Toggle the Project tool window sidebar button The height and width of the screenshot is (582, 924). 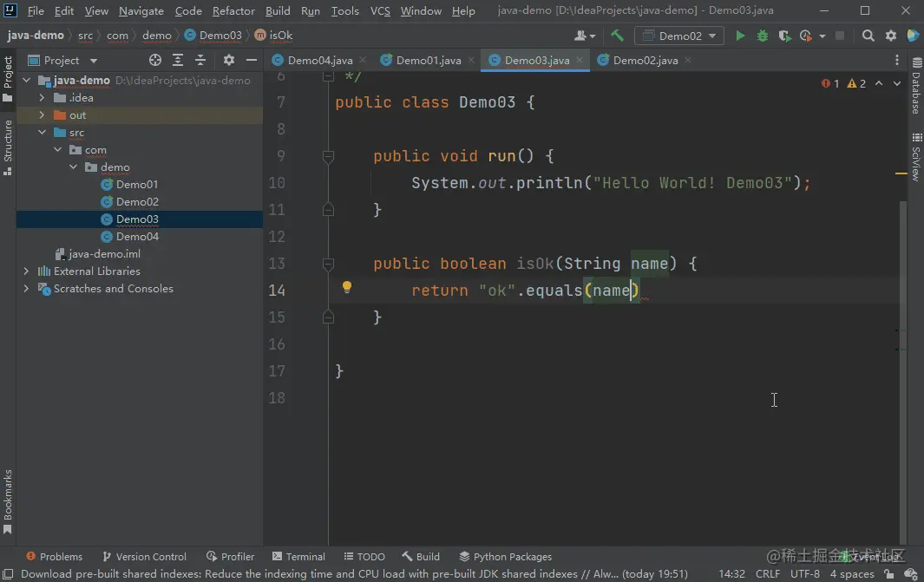pyautogui.click(x=8, y=79)
